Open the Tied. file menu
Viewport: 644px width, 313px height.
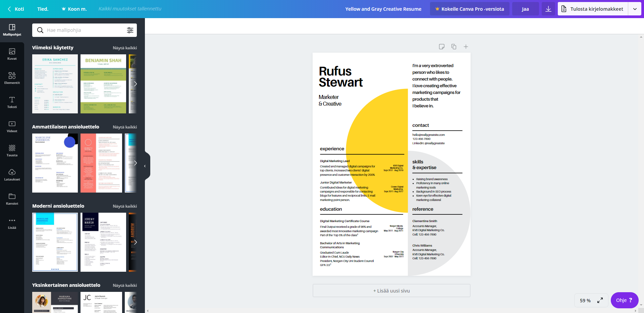point(43,9)
